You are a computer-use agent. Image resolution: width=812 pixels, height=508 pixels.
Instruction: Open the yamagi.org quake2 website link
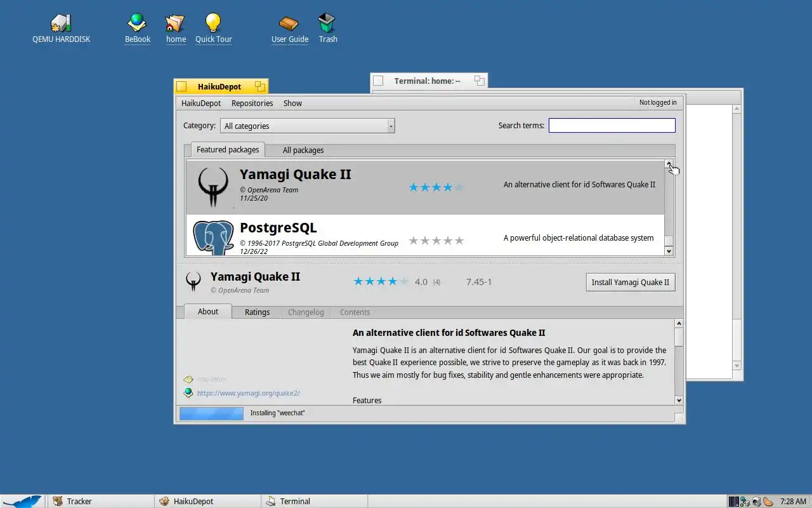(248, 393)
